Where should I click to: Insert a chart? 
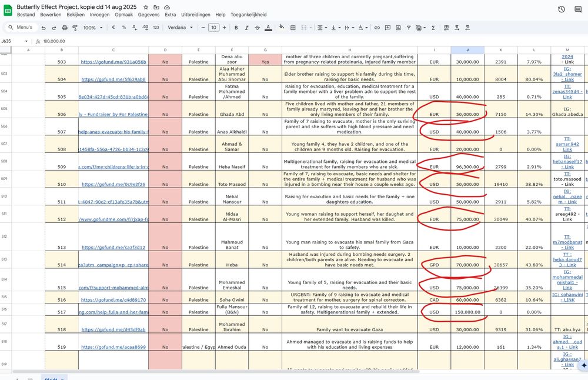click(x=398, y=28)
